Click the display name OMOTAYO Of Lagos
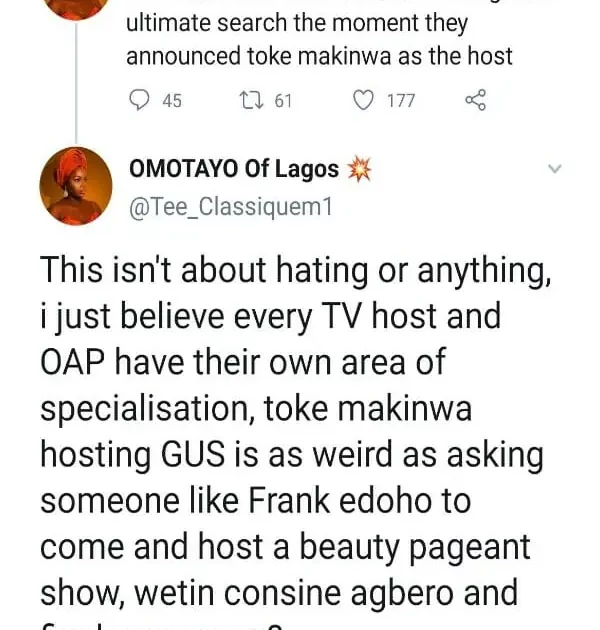Viewport: 600px width, 630px height. (x=234, y=170)
